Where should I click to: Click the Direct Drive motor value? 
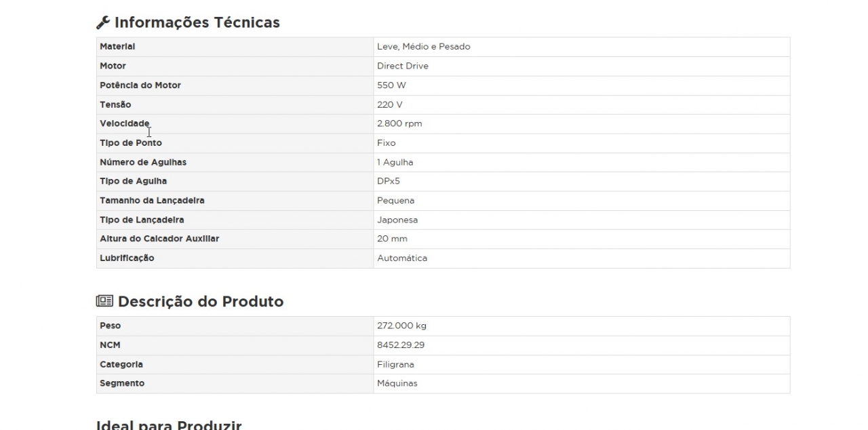[403, 66]
